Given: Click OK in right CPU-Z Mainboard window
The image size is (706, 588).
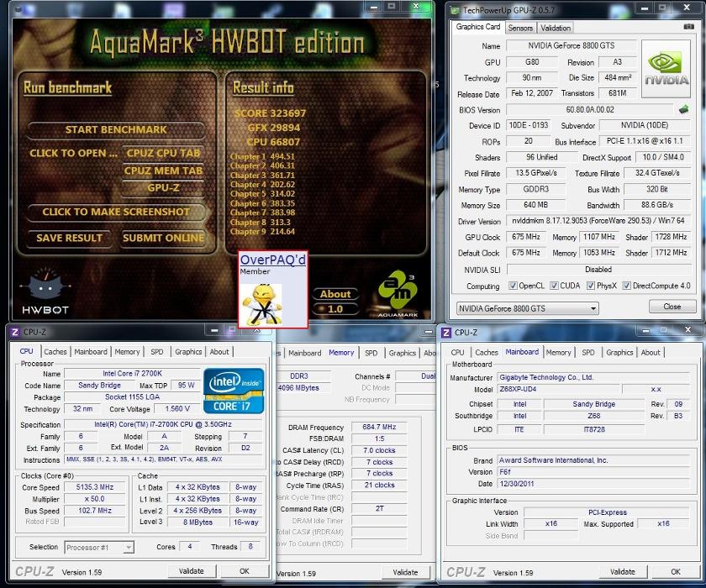Looking at the screenshot, I should [676, 572].
